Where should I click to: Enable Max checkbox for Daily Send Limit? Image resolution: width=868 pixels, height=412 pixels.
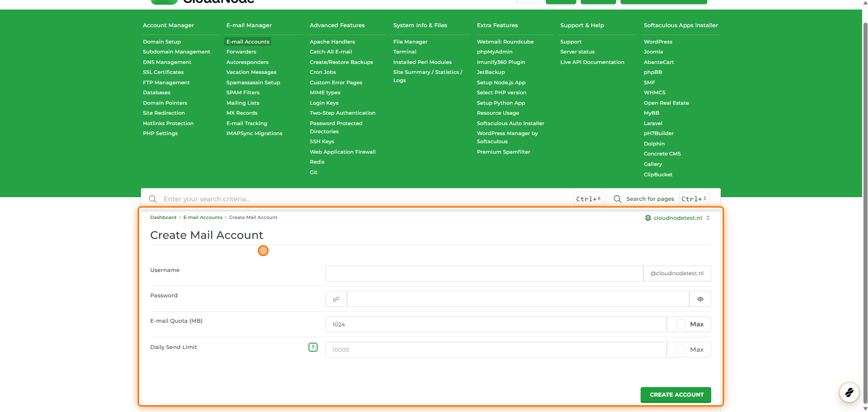coord(680,349)
